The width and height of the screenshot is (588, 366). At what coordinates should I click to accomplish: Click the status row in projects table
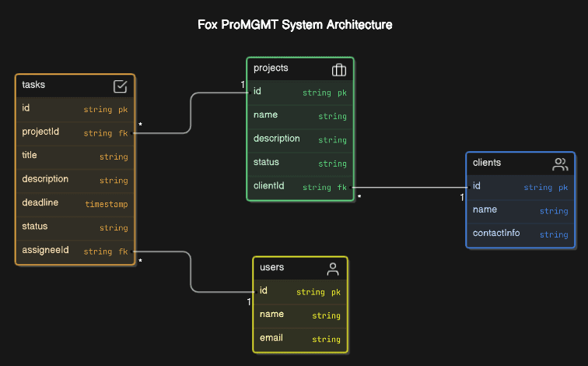[300, 163]
